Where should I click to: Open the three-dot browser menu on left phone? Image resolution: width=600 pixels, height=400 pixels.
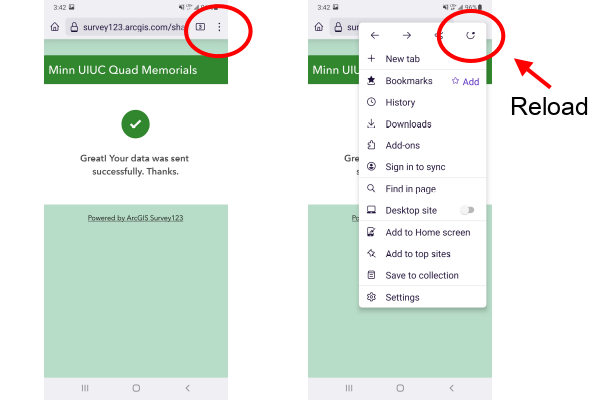point(219,27)
